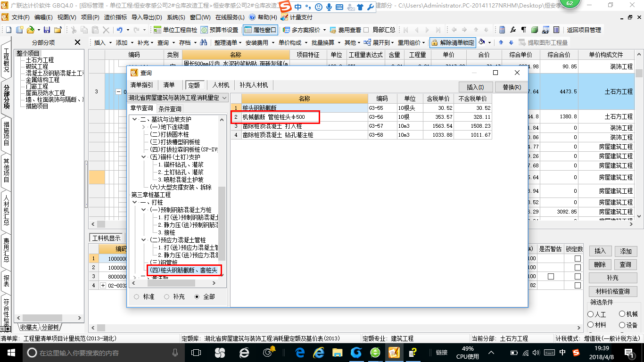Expand (一)地下连续墙 tree node
644x362 pixels.
(x=144, y=127)
